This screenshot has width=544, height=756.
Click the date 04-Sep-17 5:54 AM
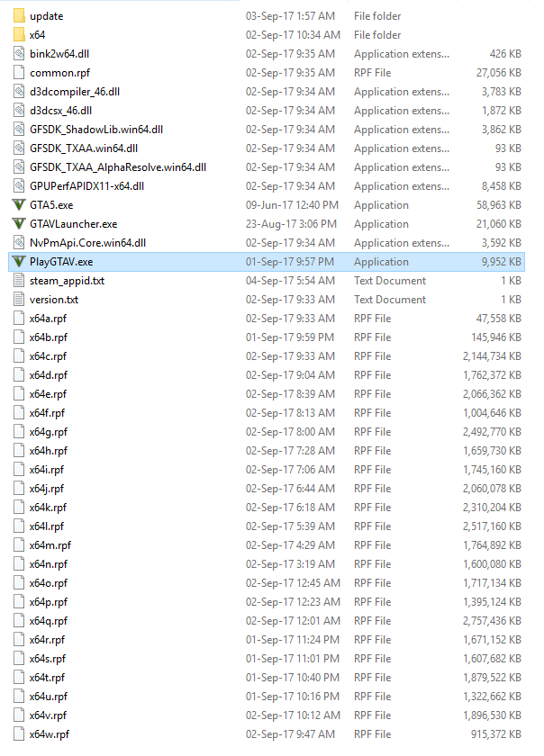290,281
